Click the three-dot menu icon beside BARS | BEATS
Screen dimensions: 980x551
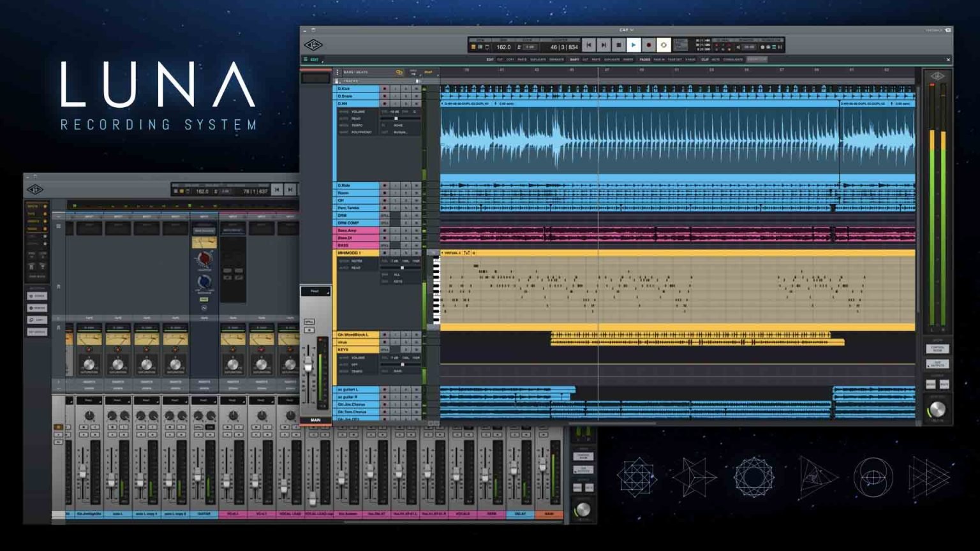(337, 71)
